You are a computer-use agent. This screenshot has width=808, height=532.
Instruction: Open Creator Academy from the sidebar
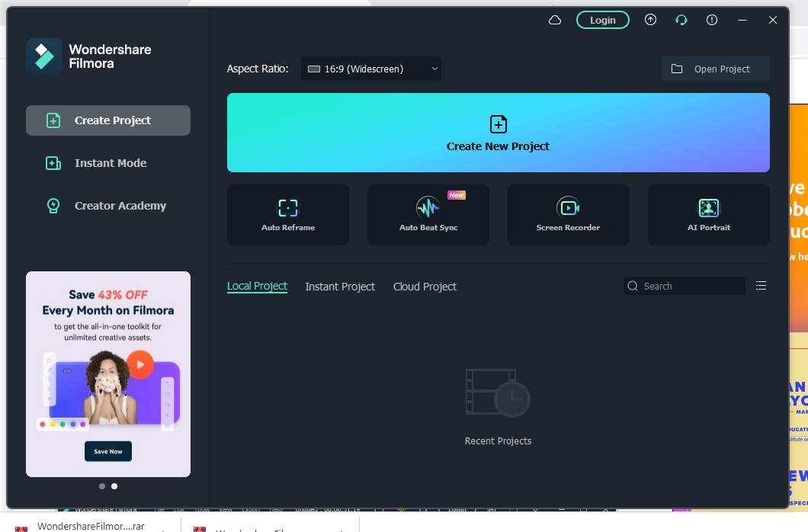(x=107, y=205)
